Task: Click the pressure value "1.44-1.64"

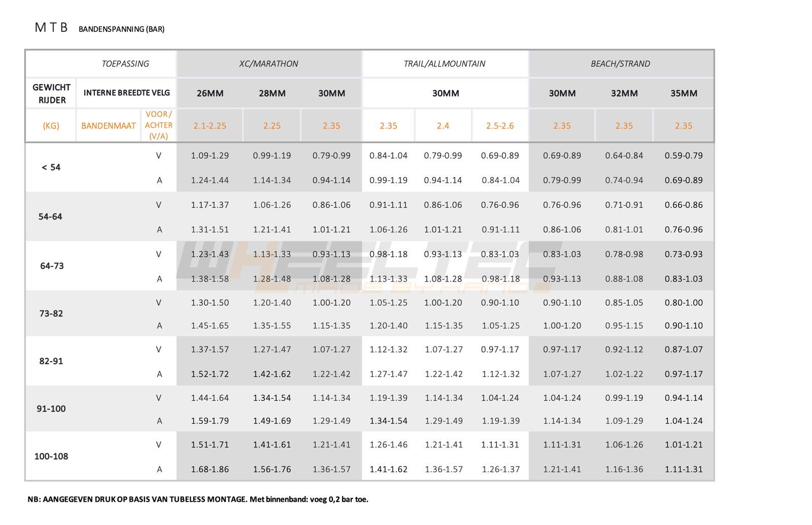Action: point(210,398)
